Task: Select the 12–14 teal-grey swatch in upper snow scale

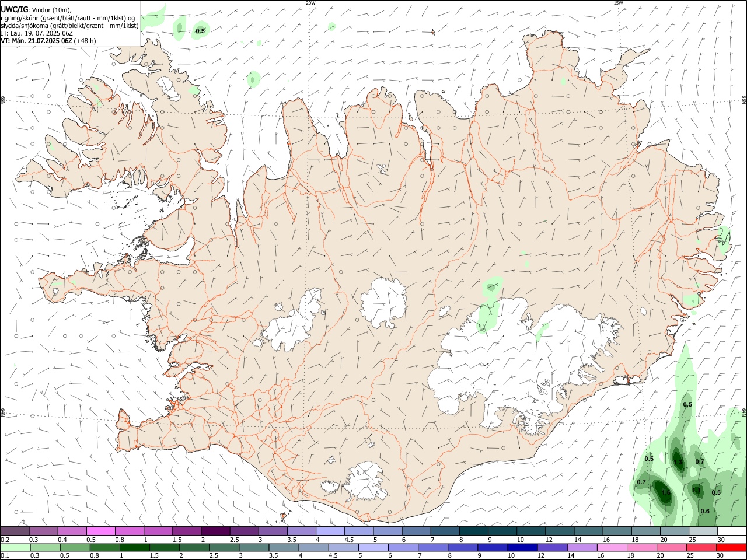Action: (x=560, y=531)
